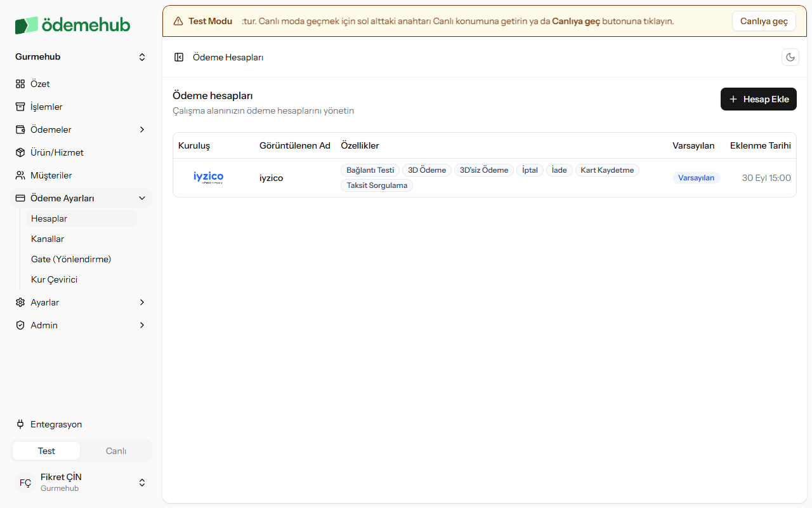Click the Özet grid icon

(x=20, y=84)
